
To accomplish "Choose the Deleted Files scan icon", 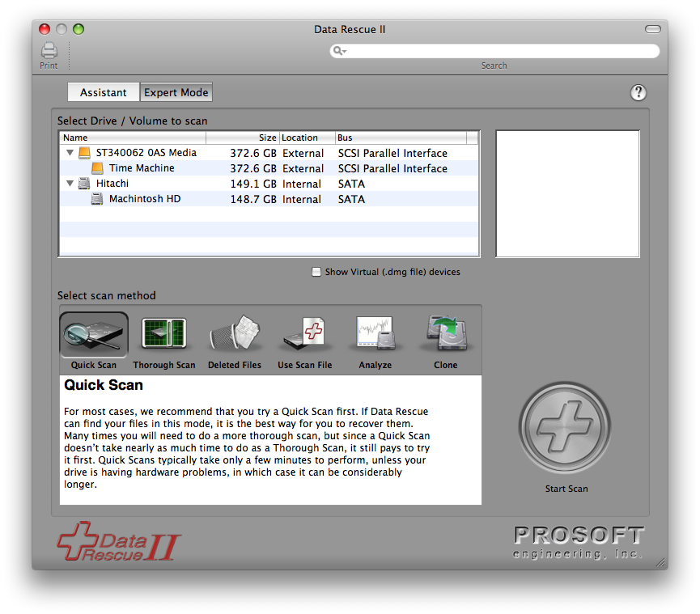I will click(235, 332).
